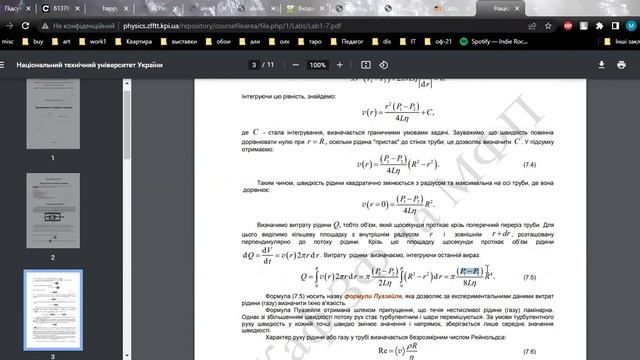The height and width of the screenshot is (360, 640).
Task: Close the 'happy' browser tab
Action: click(126, 8)
